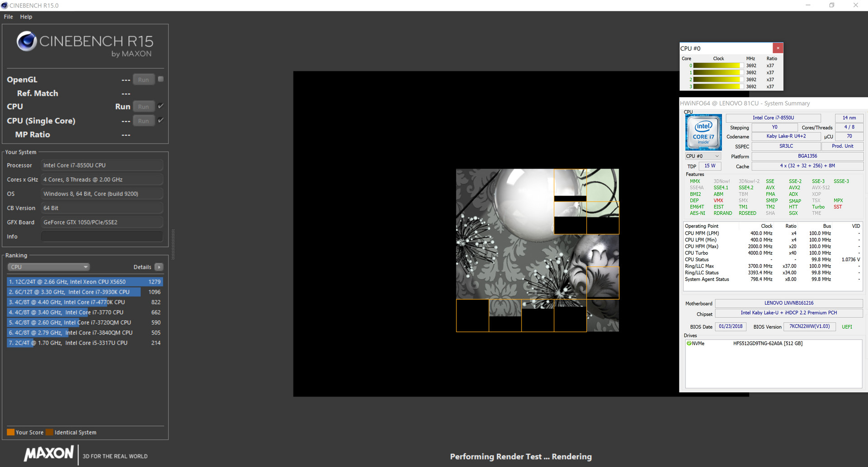The height and width of the screenshot is (467, 868).
Task: Select the Intel Xeon CPU X5650 ranking row
Action: [85, 282]
